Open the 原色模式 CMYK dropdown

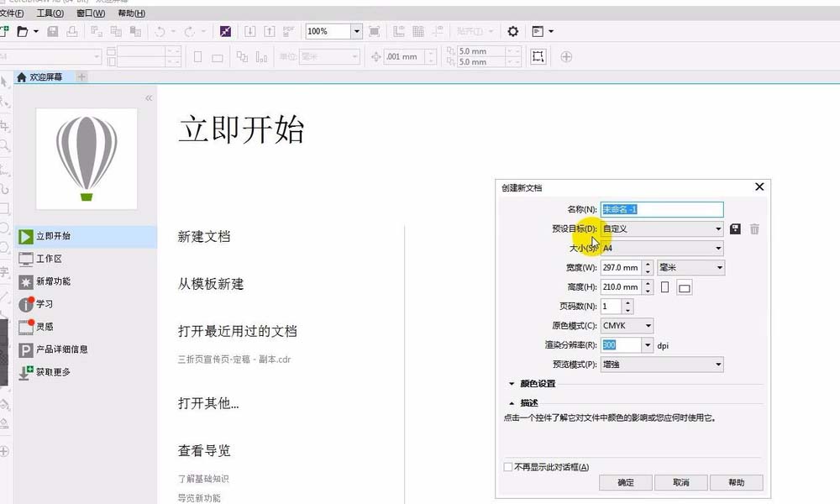627,326
